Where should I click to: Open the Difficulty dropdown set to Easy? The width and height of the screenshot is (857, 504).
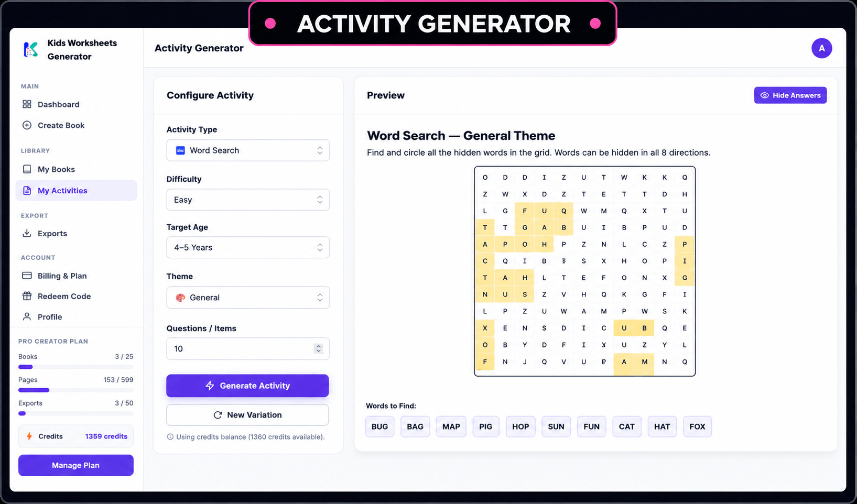tap(248, 200)
